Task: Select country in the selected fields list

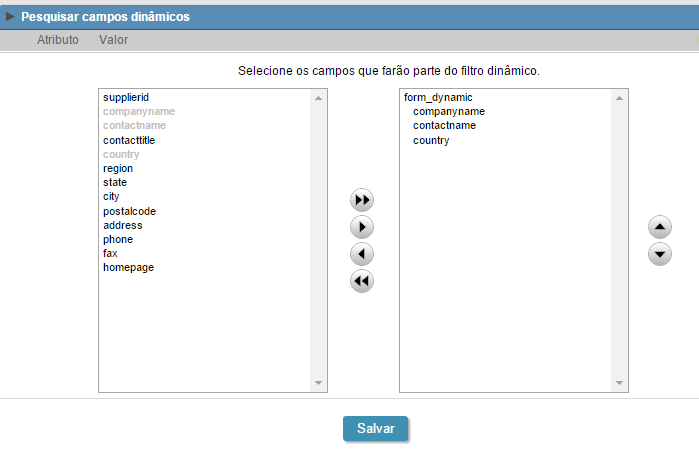Action: click(x=431, y=141)
